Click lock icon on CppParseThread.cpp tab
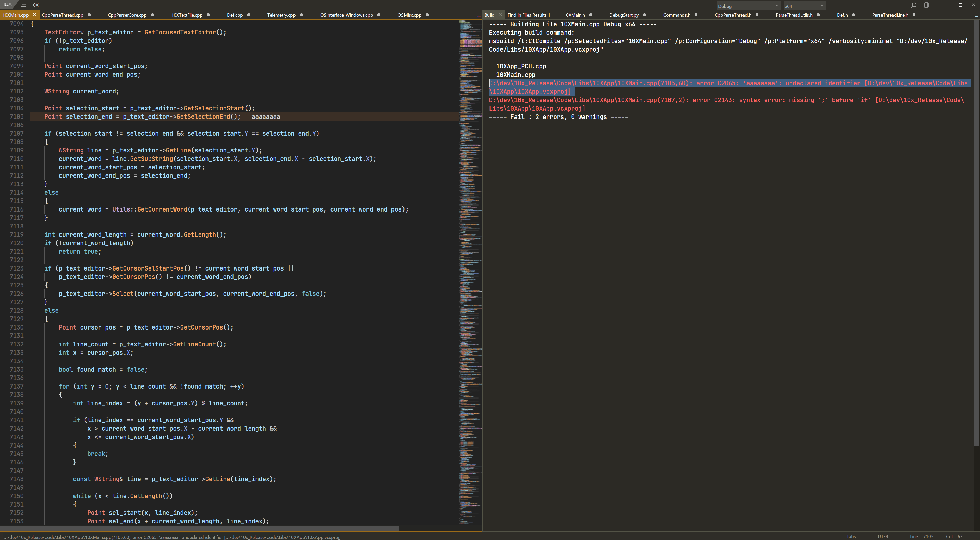The width and height of the screenshot is (980, 540). click(x=89, y=15)
